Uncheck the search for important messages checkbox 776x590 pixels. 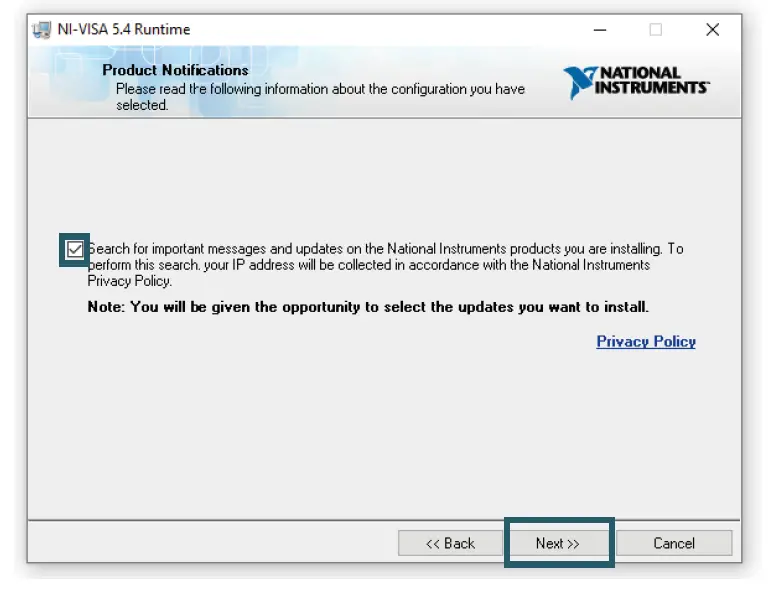click(x=75, y=249)
